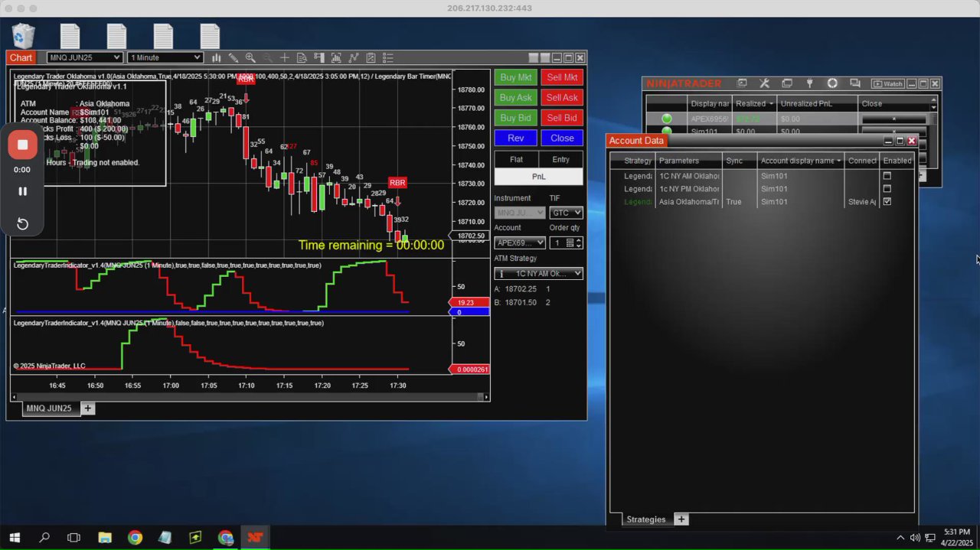Click the blue Close position button

tap(562, 138)
